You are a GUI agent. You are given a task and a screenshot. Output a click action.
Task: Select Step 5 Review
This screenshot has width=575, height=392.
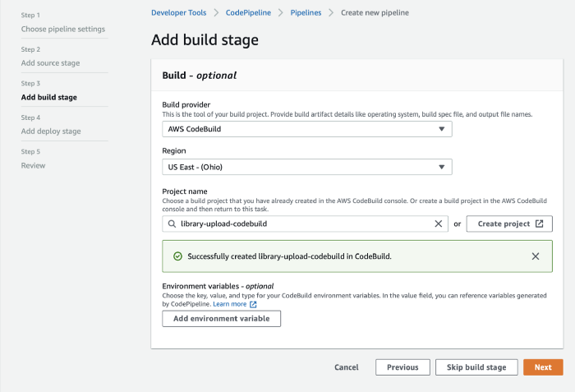point(33,165)
